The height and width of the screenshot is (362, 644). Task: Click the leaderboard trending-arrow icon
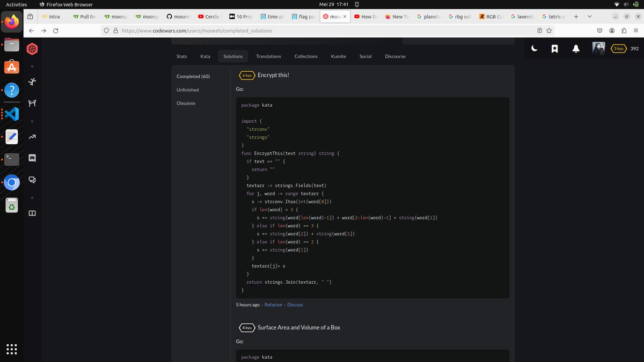click(32, 135)
